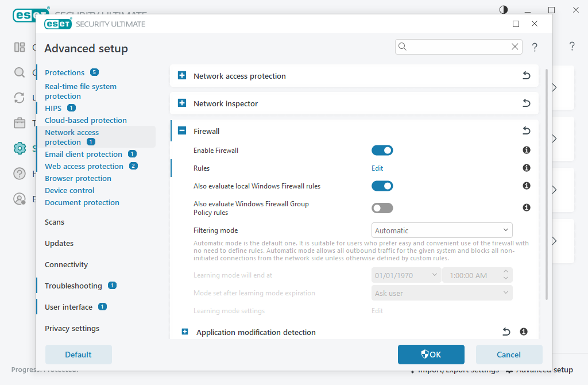Open info icon next to Rules
The height and width of the screenshot is (385, 588).
[x=527, y=168]
